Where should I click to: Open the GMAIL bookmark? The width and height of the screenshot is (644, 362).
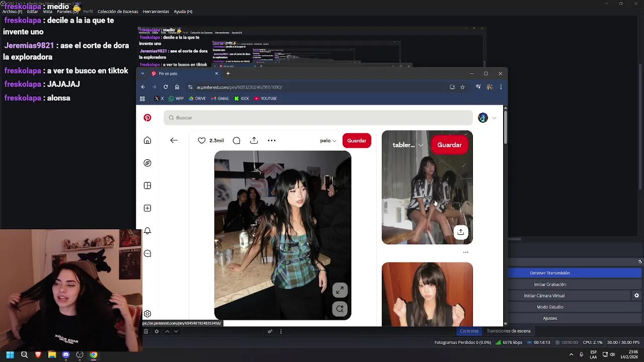click(x=220, y=99)
